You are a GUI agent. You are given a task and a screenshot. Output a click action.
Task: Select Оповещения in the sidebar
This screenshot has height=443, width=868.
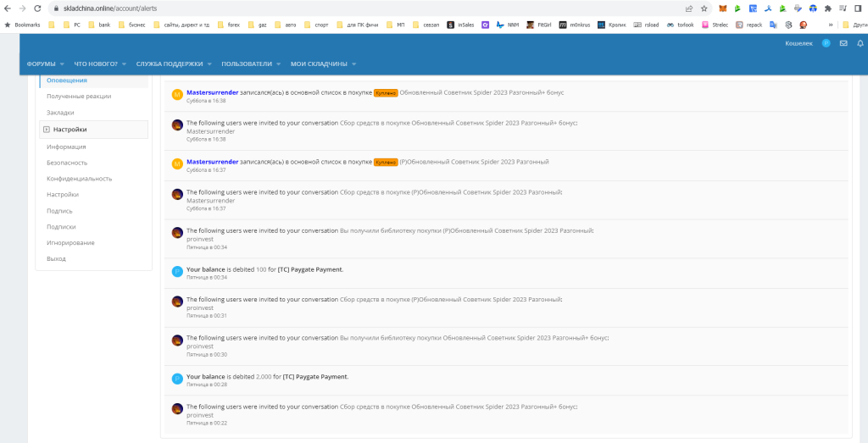[x=67, y=80]
